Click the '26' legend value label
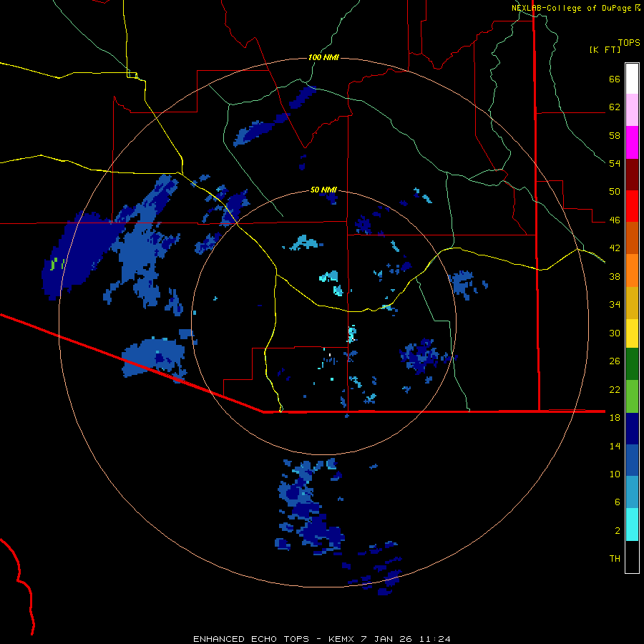Image resolution: width=644 pixels, height=644 pixels. tap(615, 361)
